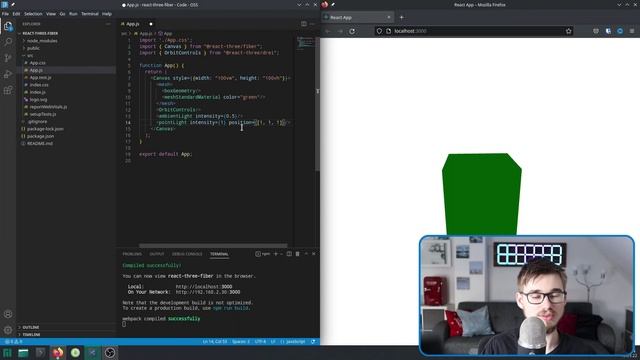Open the View menu
Image resolution: width=640 pixels, height=360 pixels.
51,14
